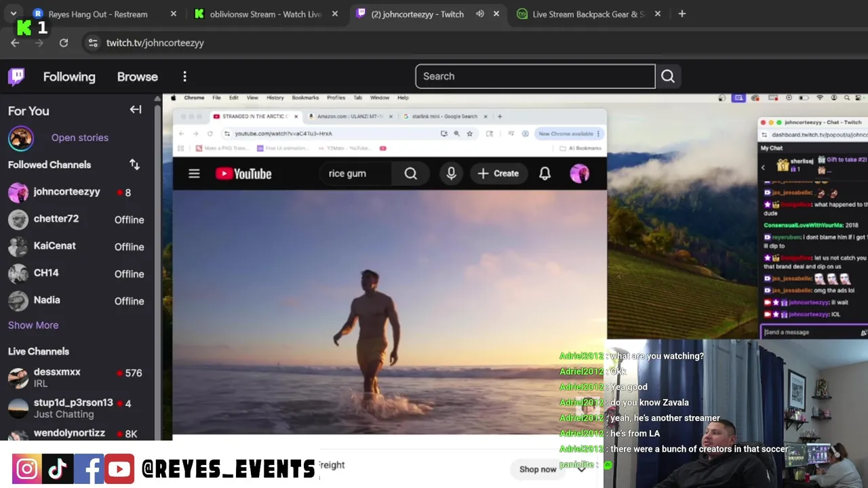This screenshot has width=868, height=488.
Task: Switch to Live Stream Backpack Gear tab
Action: tap(589, 14)
